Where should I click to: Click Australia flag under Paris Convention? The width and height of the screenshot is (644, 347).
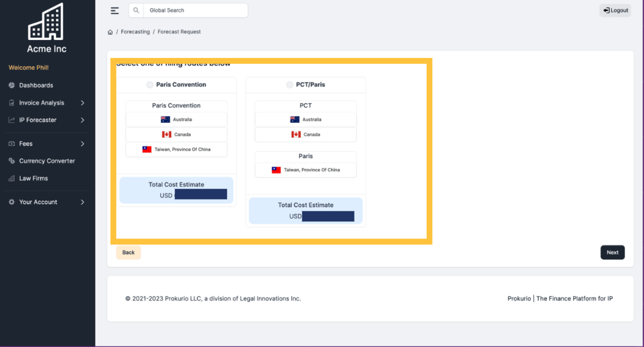click(165, 120)
